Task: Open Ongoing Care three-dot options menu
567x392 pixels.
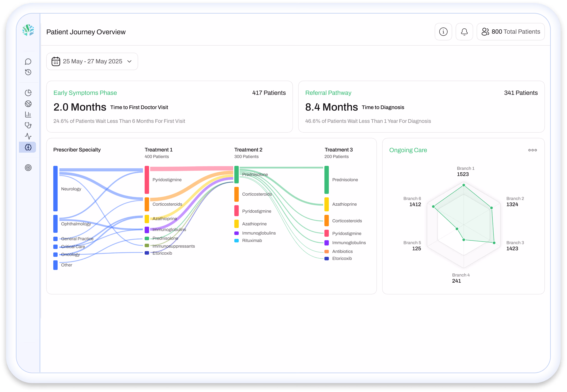Action: point(532,150)
